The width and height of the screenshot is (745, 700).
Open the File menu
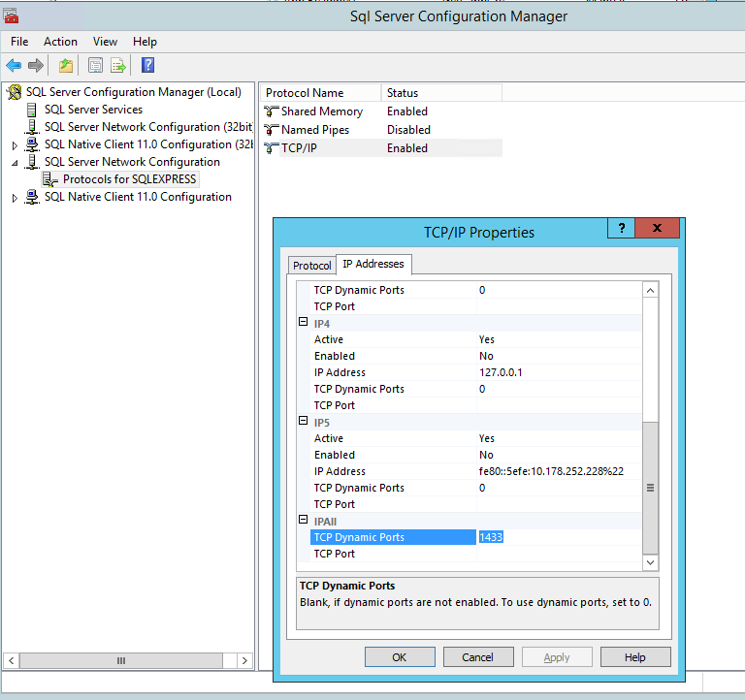[19, 42]
